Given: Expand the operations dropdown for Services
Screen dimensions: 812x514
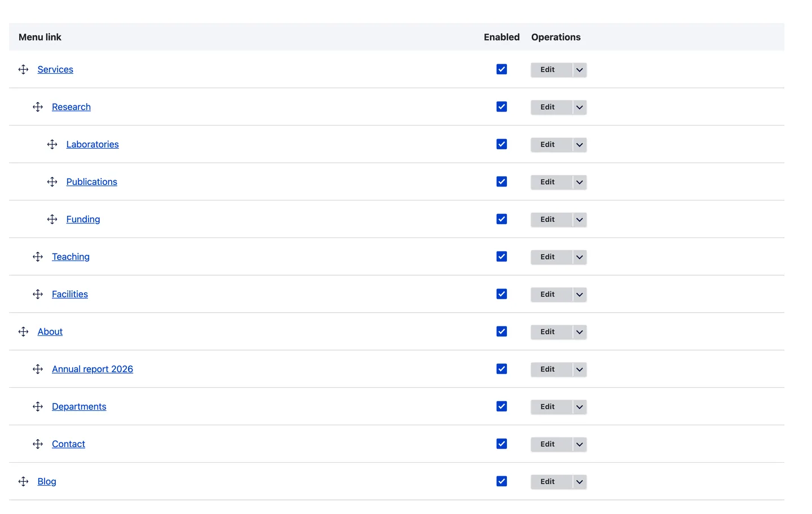Looking at the screenshot, I should click(580, 70).
